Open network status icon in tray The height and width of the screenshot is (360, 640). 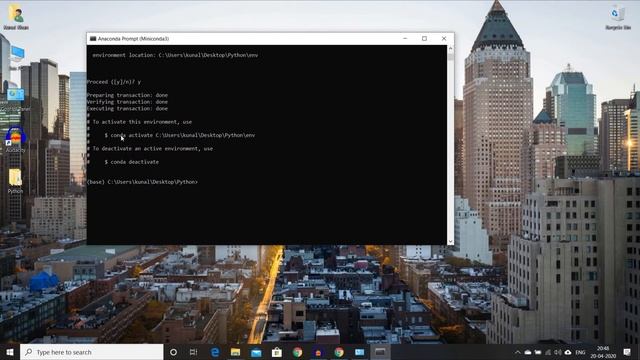point(548,352)
